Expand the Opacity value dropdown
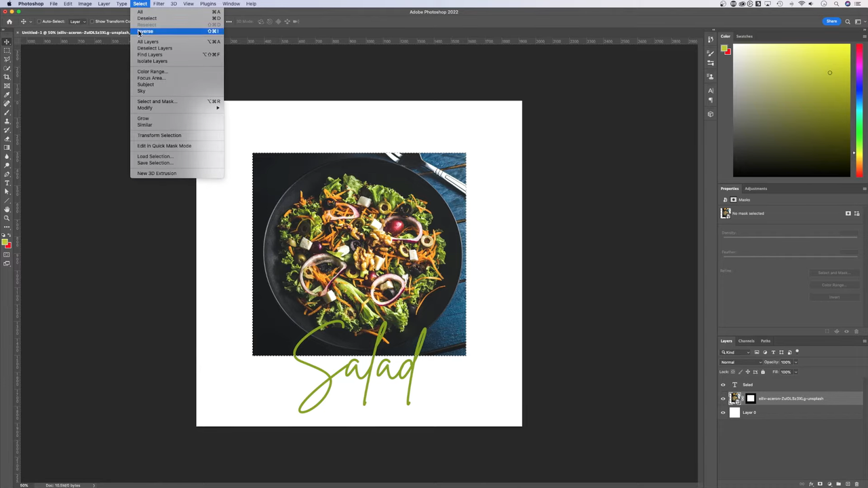This screenshot has width=868, height=488. pyautogui.click(x=796, y=362)
